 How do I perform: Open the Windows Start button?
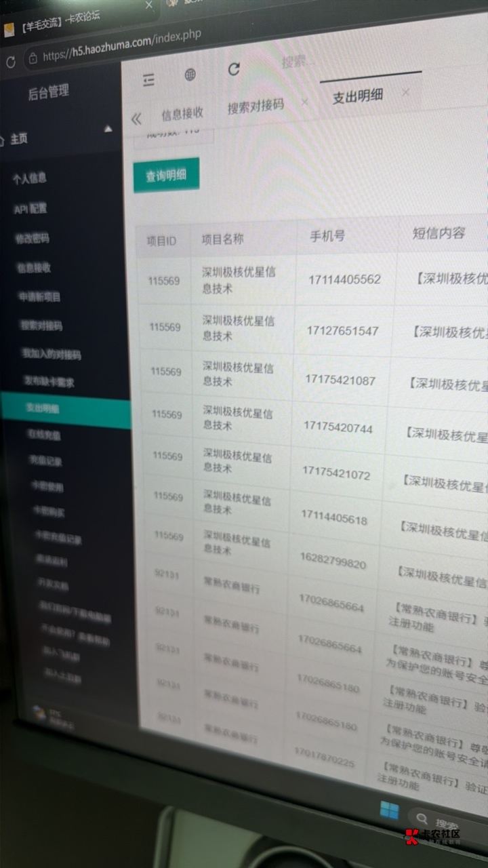point(389,809)
